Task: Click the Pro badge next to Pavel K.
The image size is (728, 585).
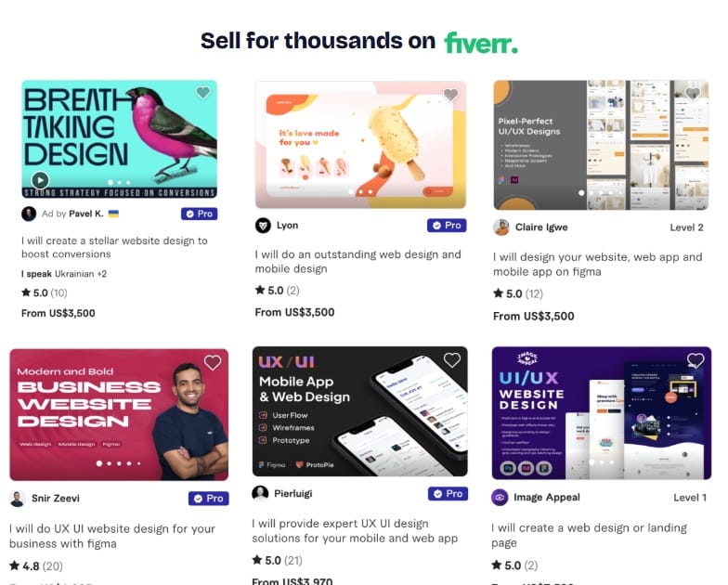Action: 199,214
